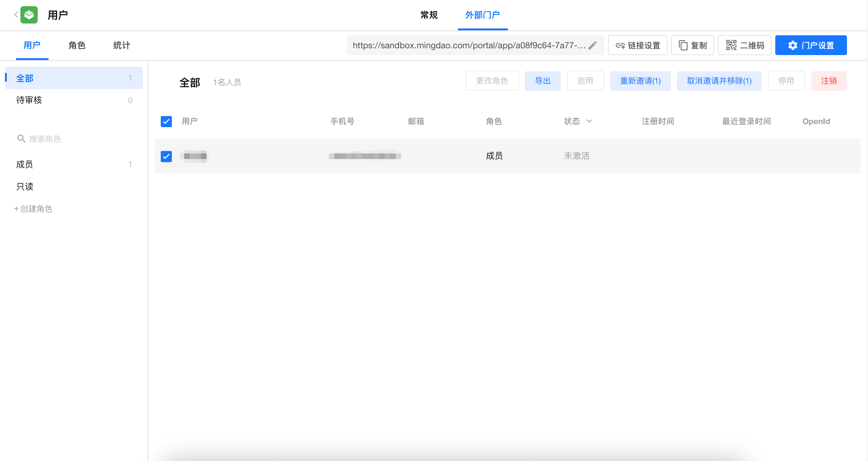This screenshot has width=868, height=461.
Task: Click +创建角色 to add a role
Action: pos(33,209)
